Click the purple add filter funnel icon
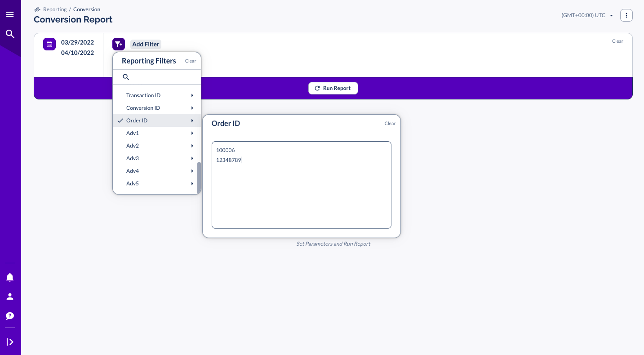 click(119, 44)
